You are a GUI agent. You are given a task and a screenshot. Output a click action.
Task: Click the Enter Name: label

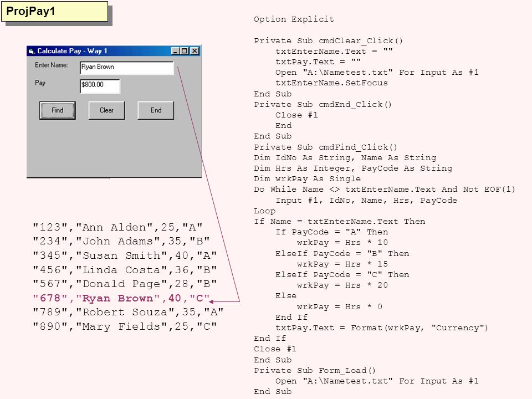pyautogui.click(x=51, y=65)
